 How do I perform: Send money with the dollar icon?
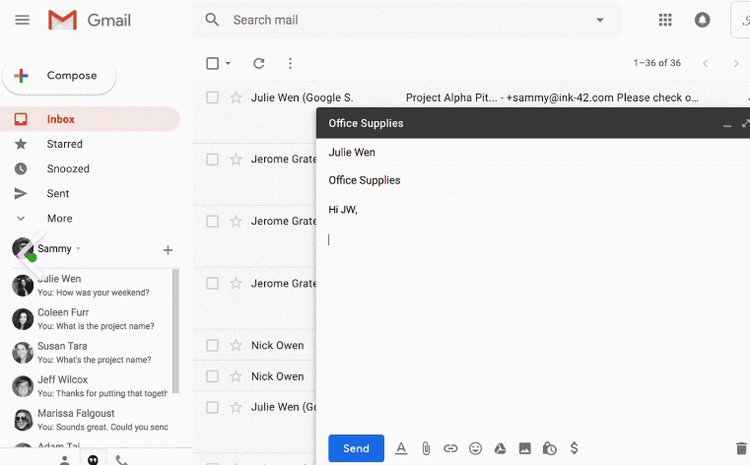coord(574,448)
